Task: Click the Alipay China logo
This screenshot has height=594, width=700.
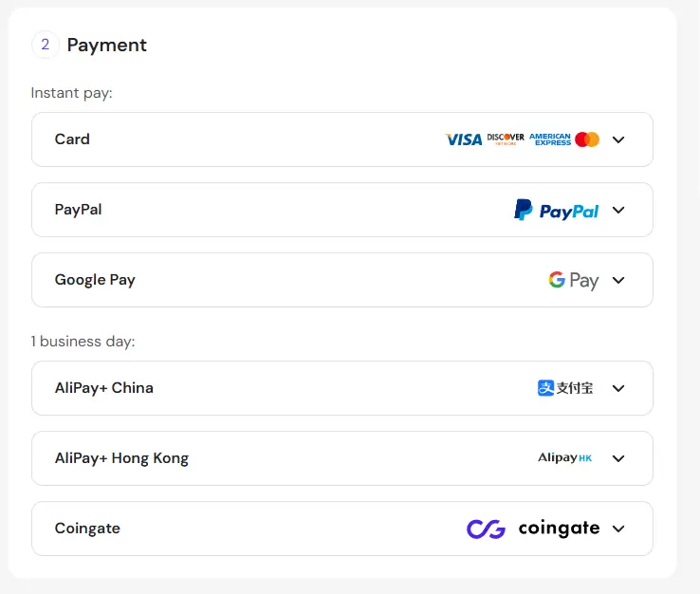Action: pos(565,388)
